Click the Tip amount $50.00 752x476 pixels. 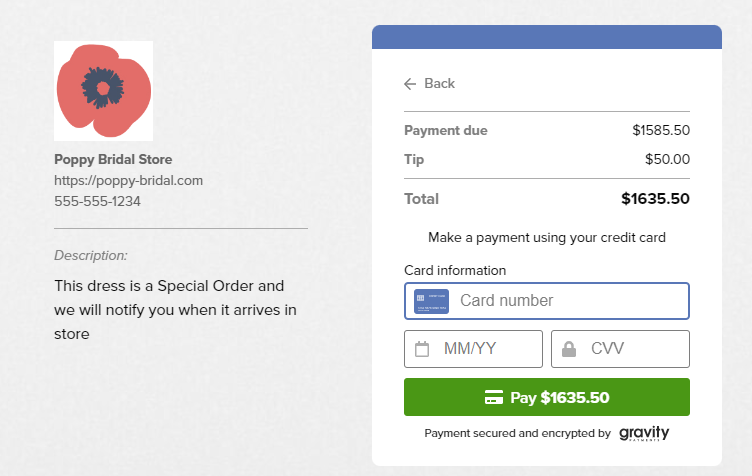coord(667,159)
